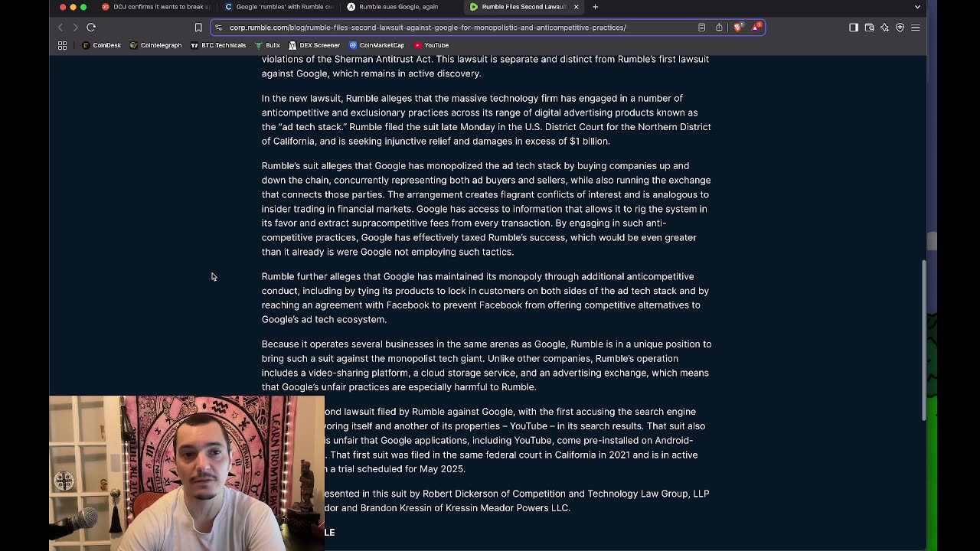Open the CoinMarketCap bookmark
Screen dimensions: 980x551
[376, 45]
